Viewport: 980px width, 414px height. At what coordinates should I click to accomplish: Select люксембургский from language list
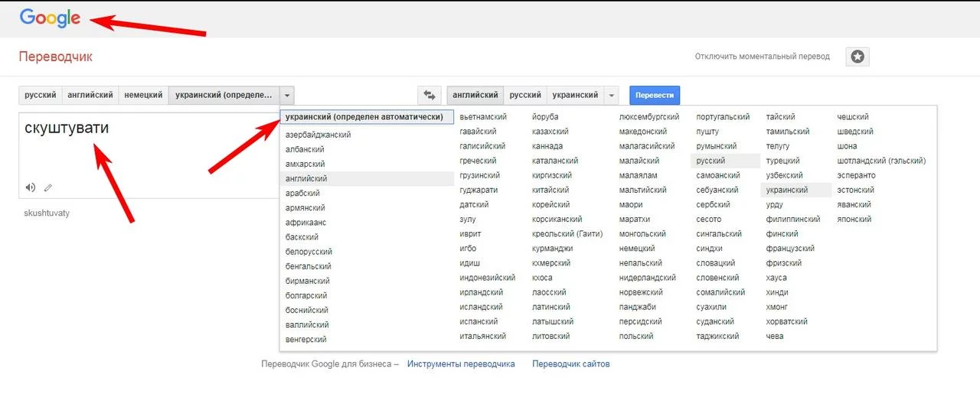point(649,117)
